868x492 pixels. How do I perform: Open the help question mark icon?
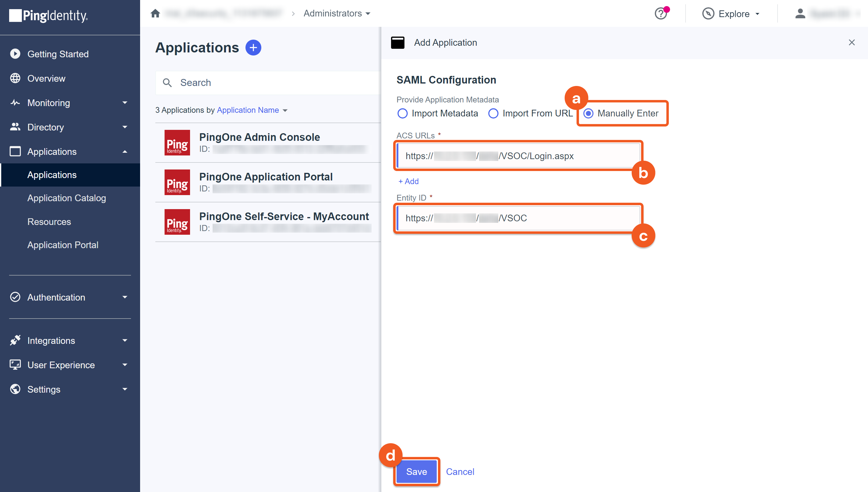661,14
